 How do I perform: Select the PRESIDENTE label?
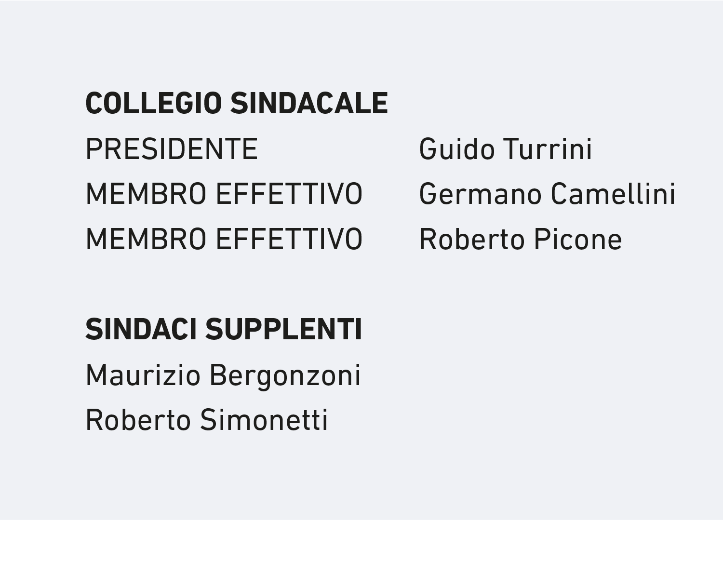click(x=172, y=149)
